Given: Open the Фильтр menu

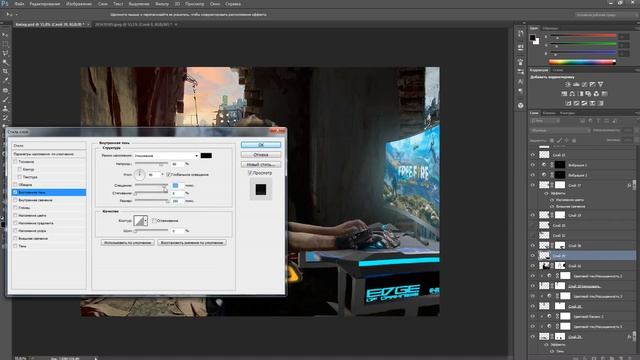Looking at the screenshot, I should coord(162,4).
